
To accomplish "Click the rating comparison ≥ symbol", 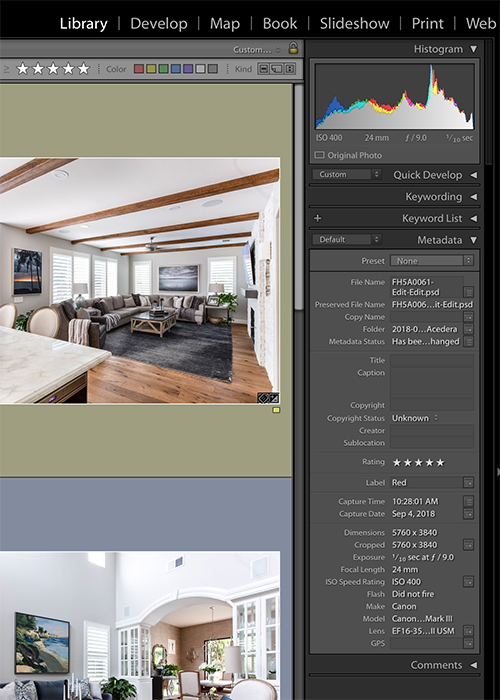I will click(7, 69).
